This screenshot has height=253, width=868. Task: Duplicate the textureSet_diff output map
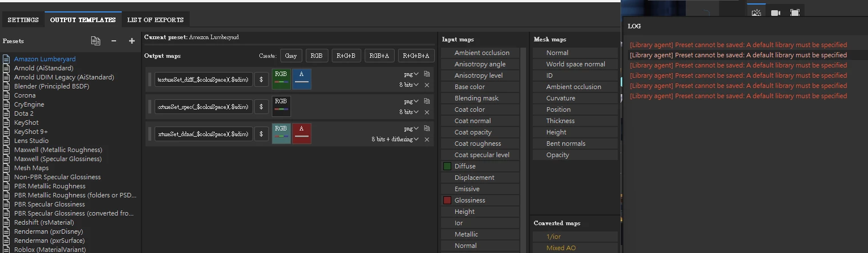[x=427, y=74]
